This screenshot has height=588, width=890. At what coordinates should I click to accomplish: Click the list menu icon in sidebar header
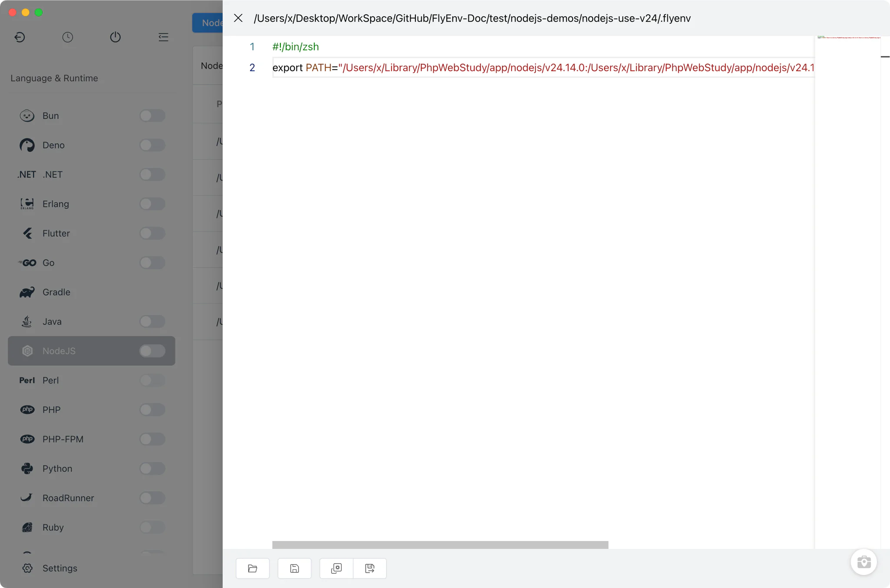[163, 37]
